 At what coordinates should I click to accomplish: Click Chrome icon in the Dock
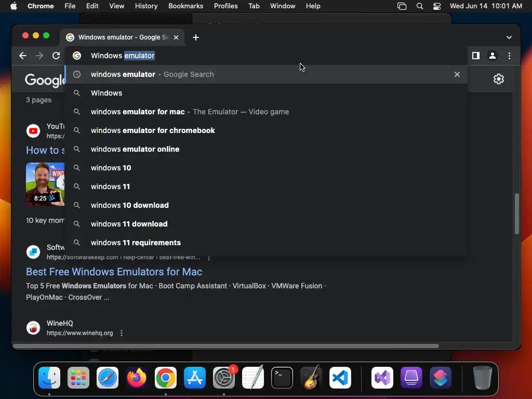coord(166,378)
